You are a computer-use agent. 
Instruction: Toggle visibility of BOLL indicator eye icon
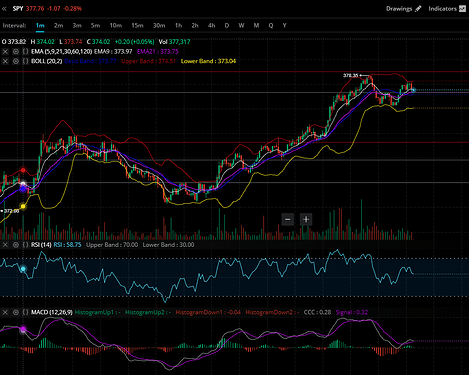15,61
